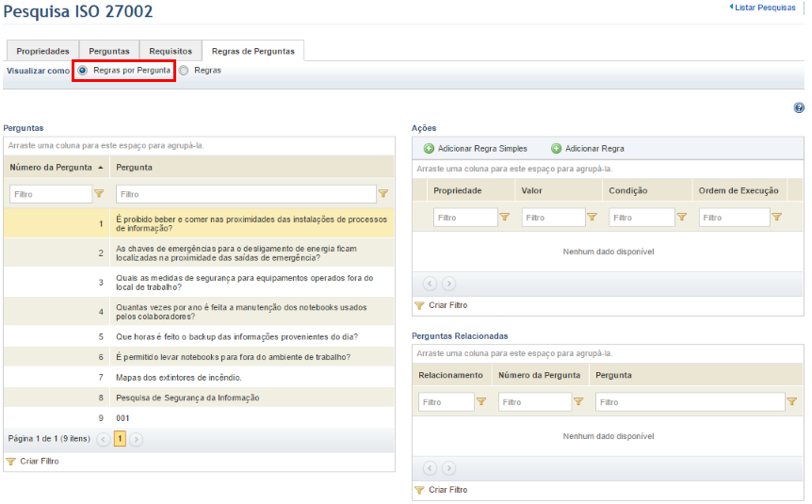
Task: Click the Adicionar Regra button
Action: [587, 149]
